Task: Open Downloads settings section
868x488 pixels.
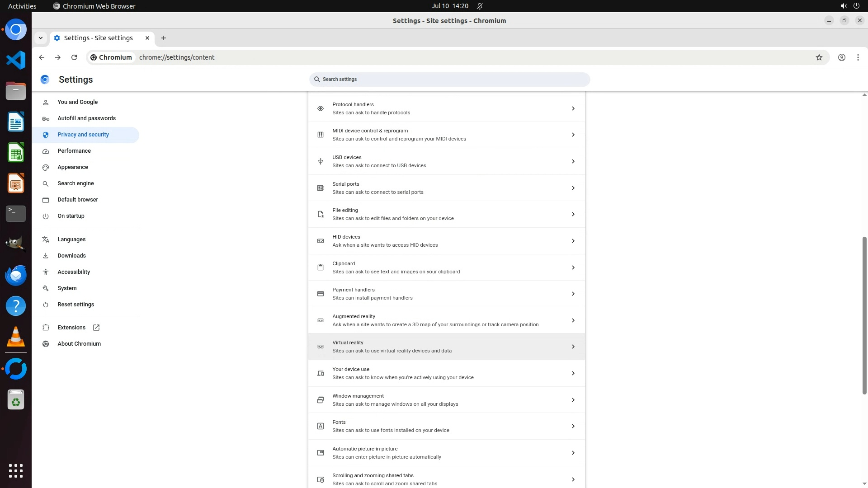Action: 71,256
